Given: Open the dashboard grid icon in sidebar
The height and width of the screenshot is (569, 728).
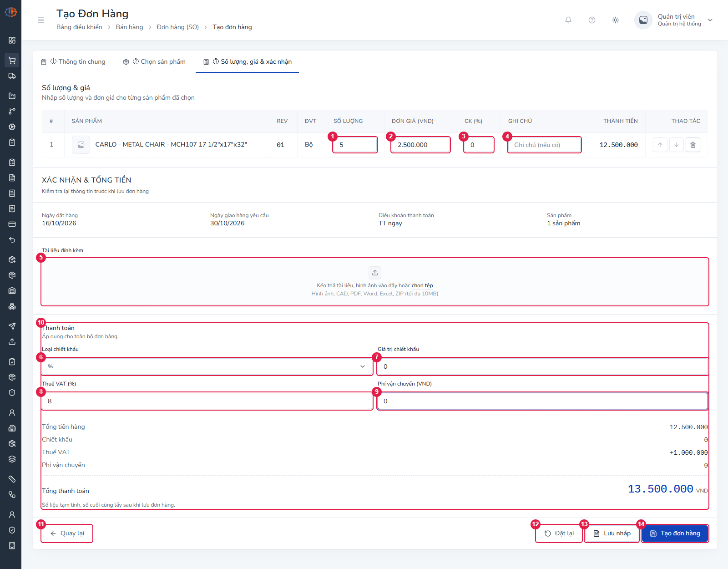Looking at the screenshot, I should tap(12, 41).
